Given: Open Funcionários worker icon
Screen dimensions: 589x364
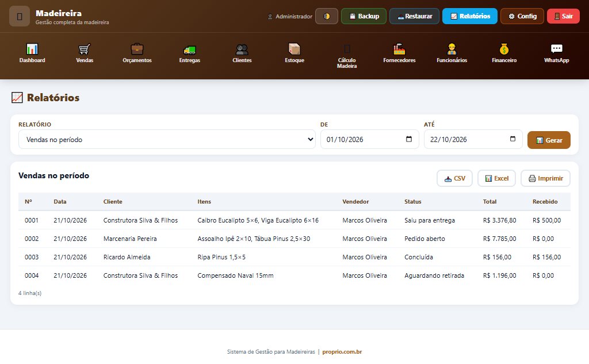Looking at the screenshot, I should (x=452, y=49).
